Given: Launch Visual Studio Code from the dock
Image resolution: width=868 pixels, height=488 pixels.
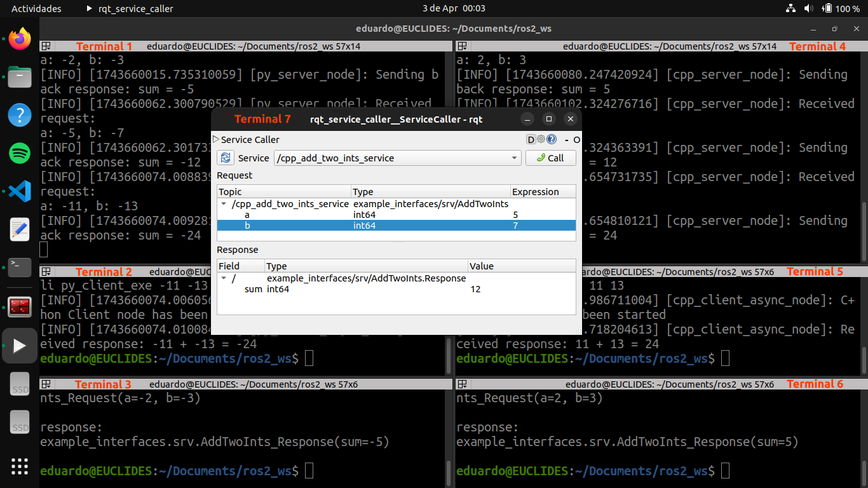Looking at the screenshot, I should pos(20,191).
